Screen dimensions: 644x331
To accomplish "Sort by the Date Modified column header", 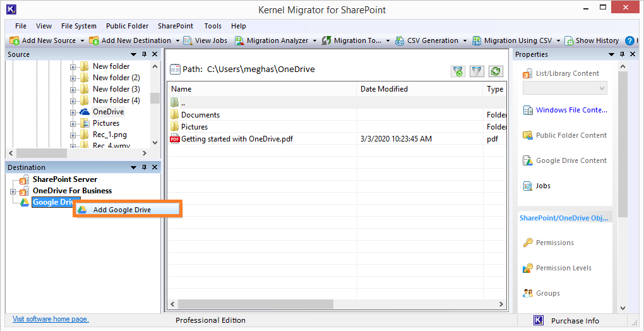I will 419,89.
